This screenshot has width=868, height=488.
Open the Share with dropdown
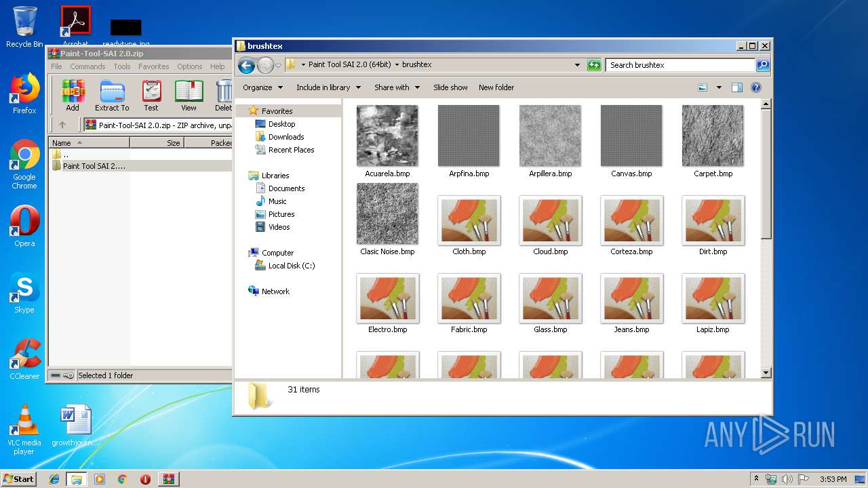point(397,87)
